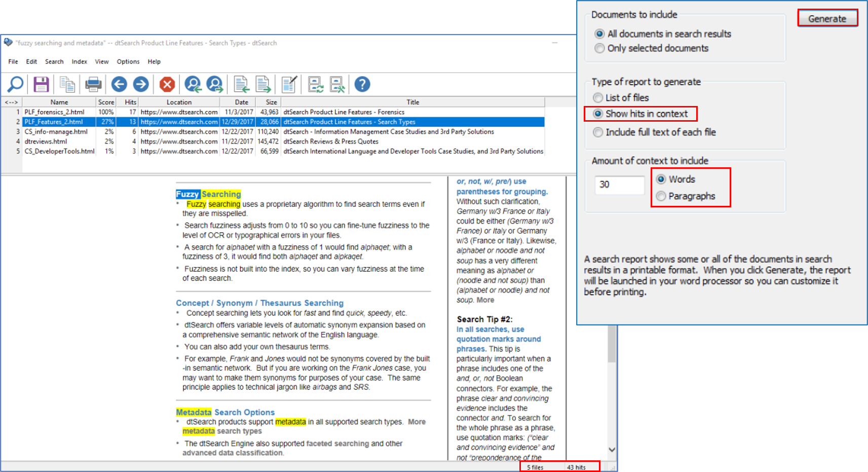The width and height of the screenshot is (868, 472).
Task: Open next document with page-arrow icon
Action: coord(263,84)
